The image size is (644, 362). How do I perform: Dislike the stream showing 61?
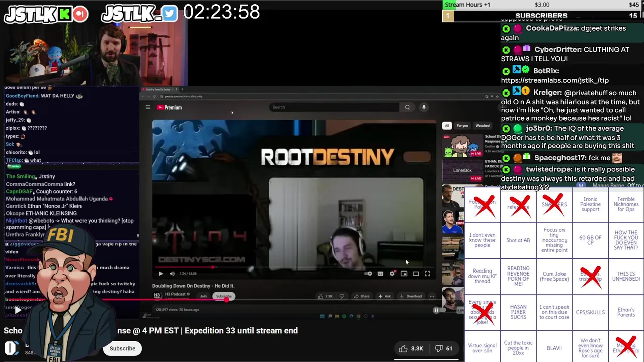[x=443, y=348]
